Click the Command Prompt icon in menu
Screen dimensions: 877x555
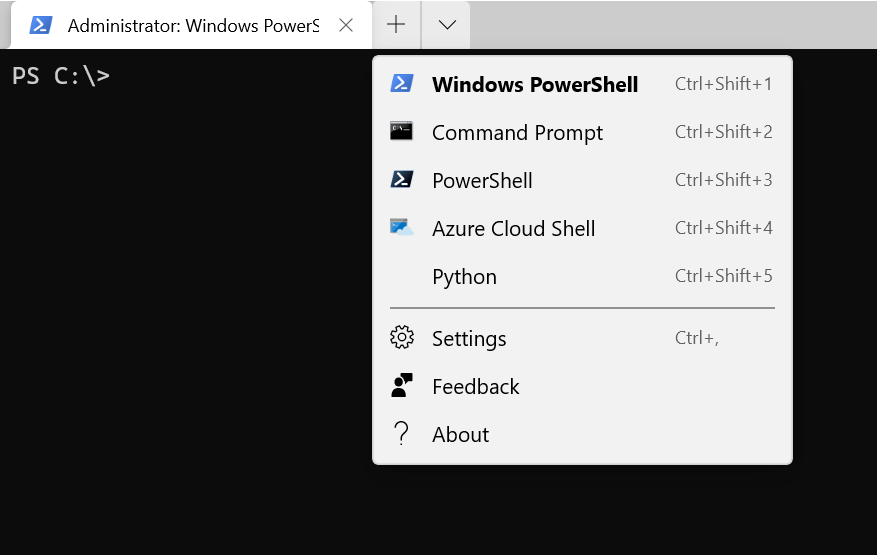tap(402, 132)
